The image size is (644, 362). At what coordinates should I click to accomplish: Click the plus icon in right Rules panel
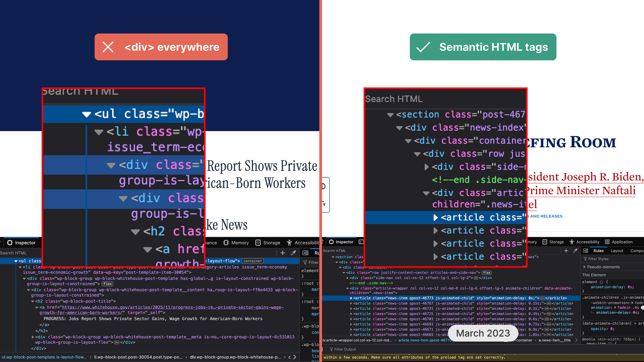[566, 251]
